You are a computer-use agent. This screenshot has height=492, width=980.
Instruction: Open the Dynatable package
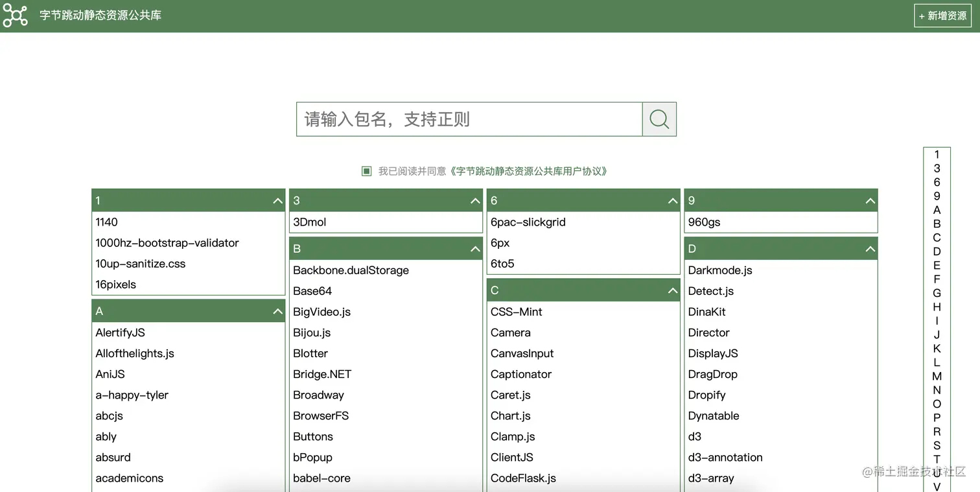tap(714, 416)
